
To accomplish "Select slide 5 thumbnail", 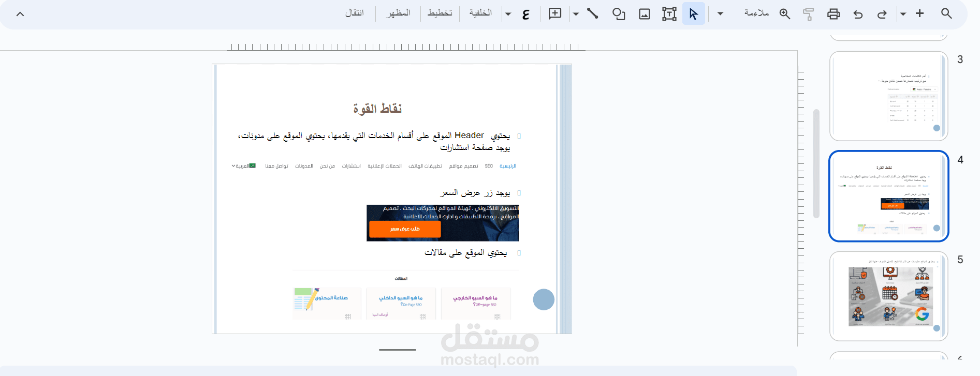I will pyautogui.click(x=888, y=296).
